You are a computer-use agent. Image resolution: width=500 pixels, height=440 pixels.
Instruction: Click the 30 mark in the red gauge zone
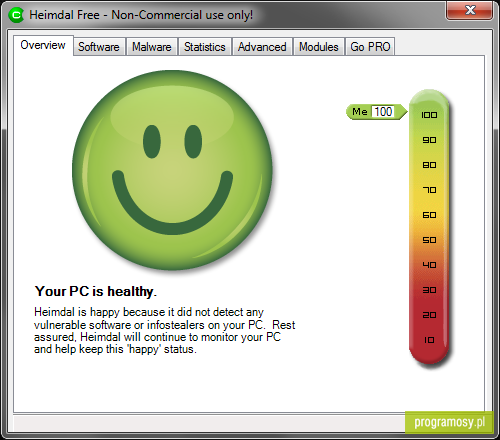[x=429, y=290]
